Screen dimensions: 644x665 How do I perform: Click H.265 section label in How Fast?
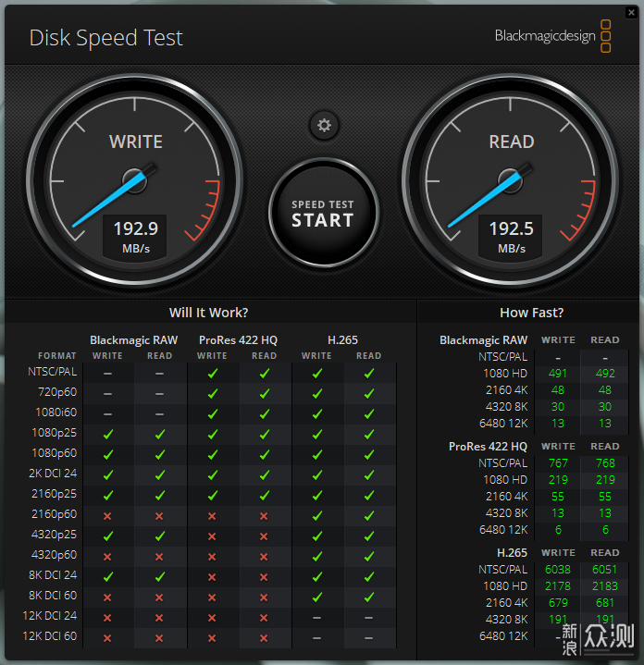pos(512,553)
